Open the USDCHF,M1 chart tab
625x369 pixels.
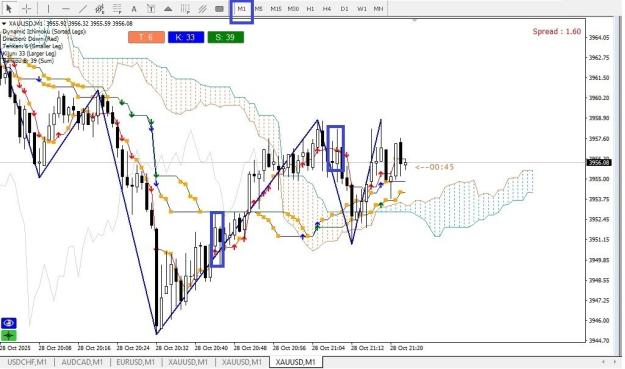coord(27,362)
